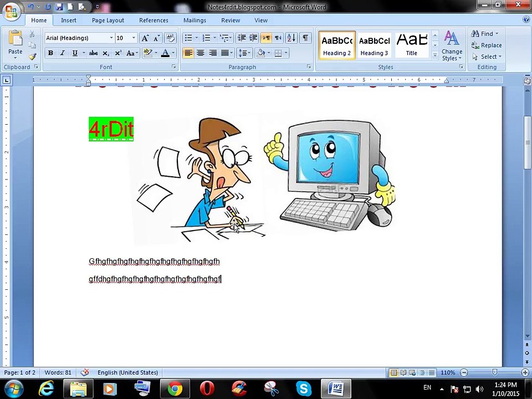
Task: Click the Decrease Indent icon
Action: (x=241, y=38)
